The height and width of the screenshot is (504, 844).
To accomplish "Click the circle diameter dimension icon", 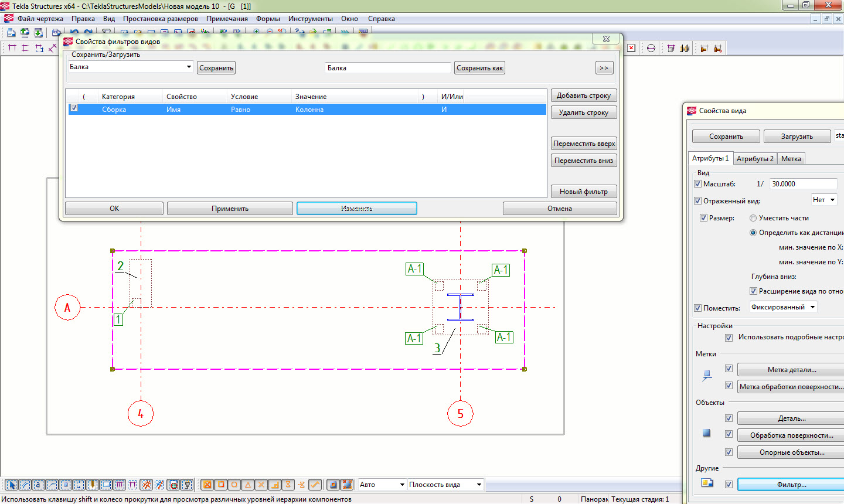I will point(651,48).
